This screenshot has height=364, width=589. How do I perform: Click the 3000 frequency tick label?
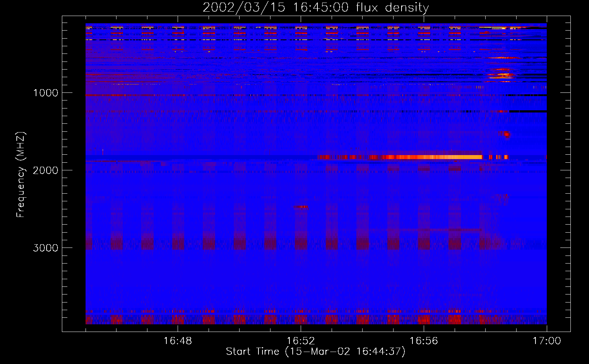pyautogui.click(x=46, y=248)
